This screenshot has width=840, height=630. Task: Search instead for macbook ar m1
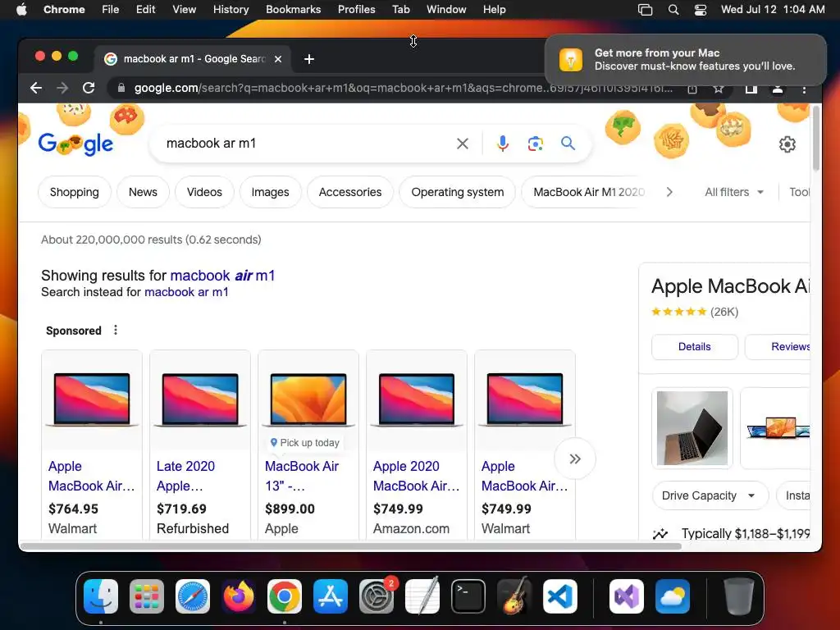(x=186, y=293)
